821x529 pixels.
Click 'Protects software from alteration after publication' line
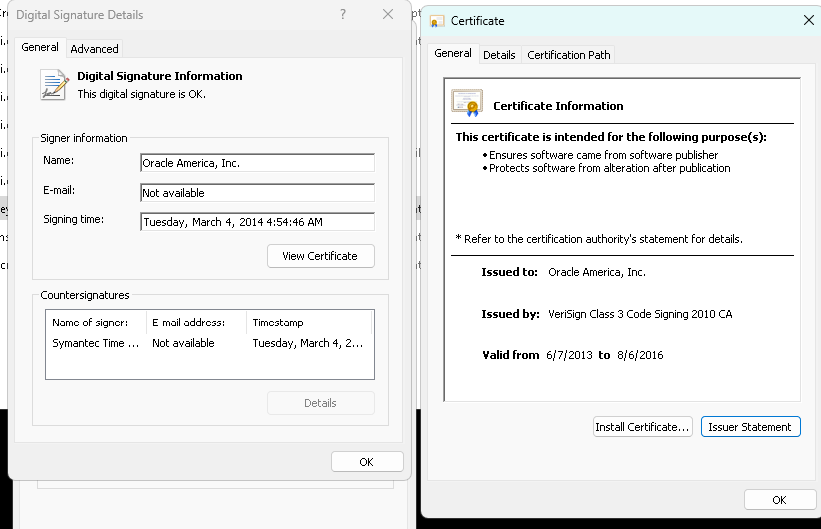[609, 168]
